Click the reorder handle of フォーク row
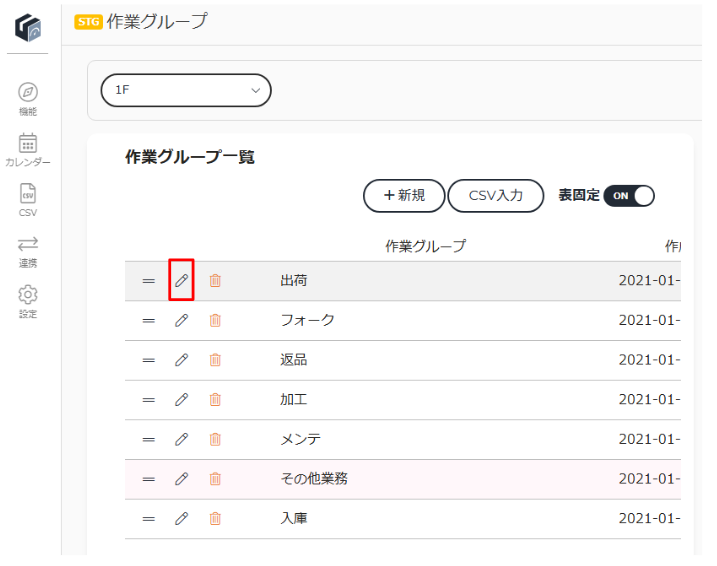The height and width of the screenshot is (566, 717). click(x=149, y=320)
